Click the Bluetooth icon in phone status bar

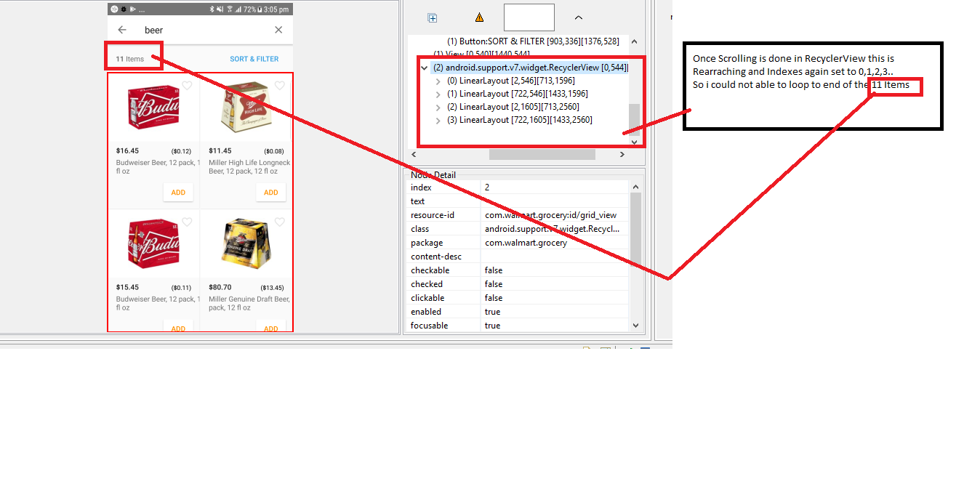[212, 9]
